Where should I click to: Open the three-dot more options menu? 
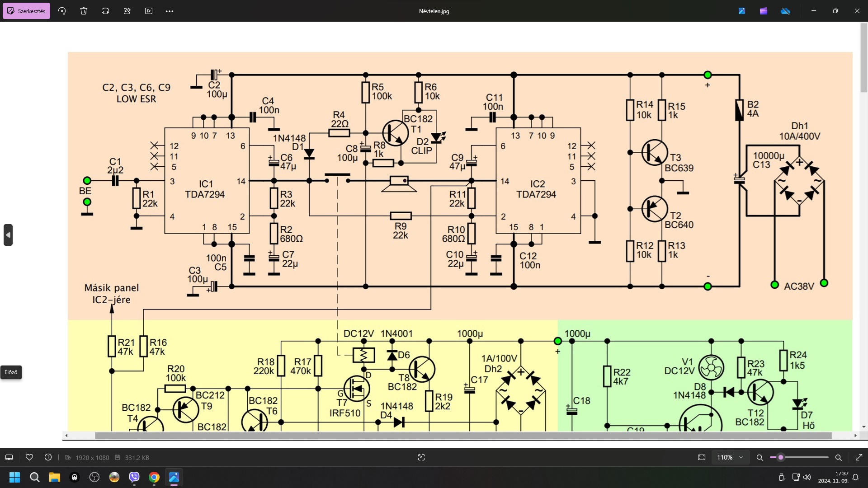[x=170, y=11]
